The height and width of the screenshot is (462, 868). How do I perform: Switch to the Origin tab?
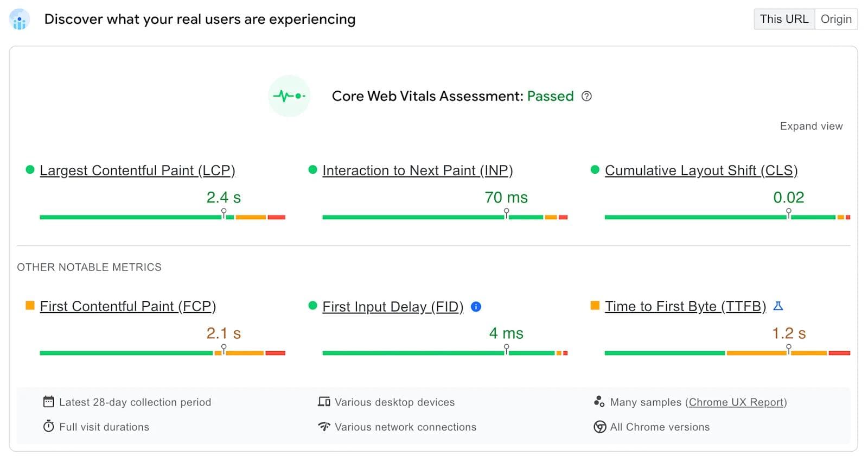[x=836, y=19]
